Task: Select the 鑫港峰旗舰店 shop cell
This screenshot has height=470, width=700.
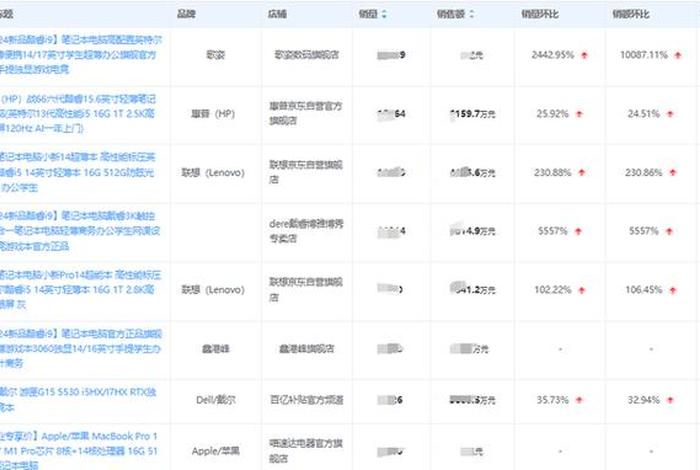Action: coord(307,349)
